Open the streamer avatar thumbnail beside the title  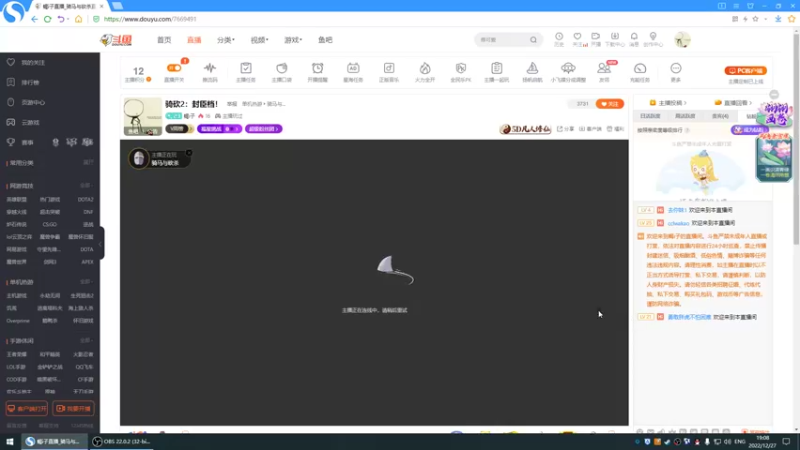pyautogui.click(x=142, y=116)
